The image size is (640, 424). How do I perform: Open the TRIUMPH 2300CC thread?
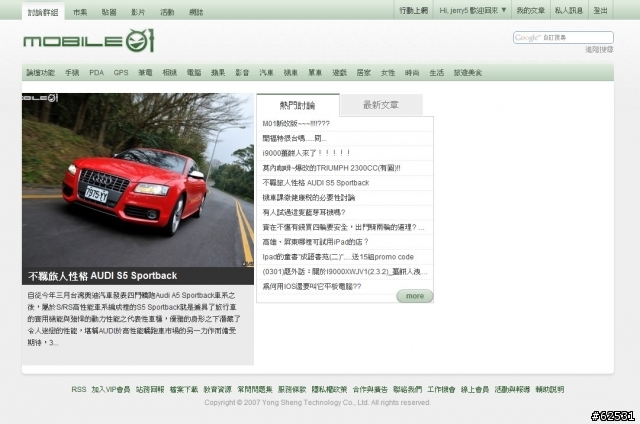pyautogui.click(x=331, y=168)
